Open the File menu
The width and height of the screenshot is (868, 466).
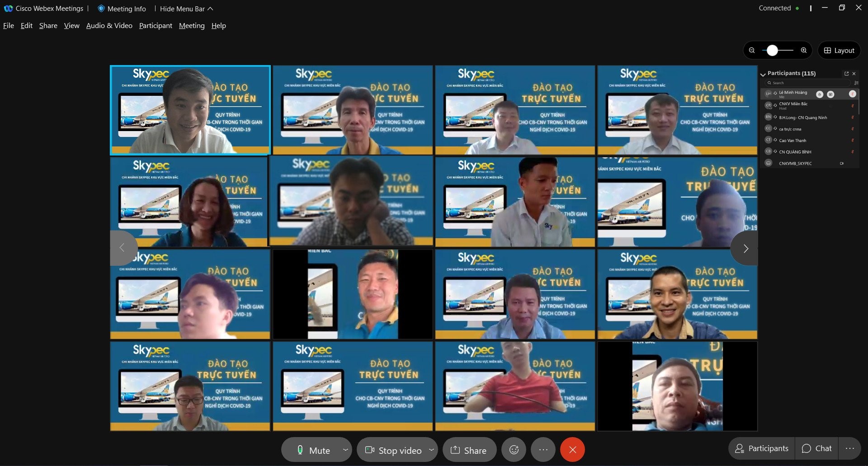[9, 26]
